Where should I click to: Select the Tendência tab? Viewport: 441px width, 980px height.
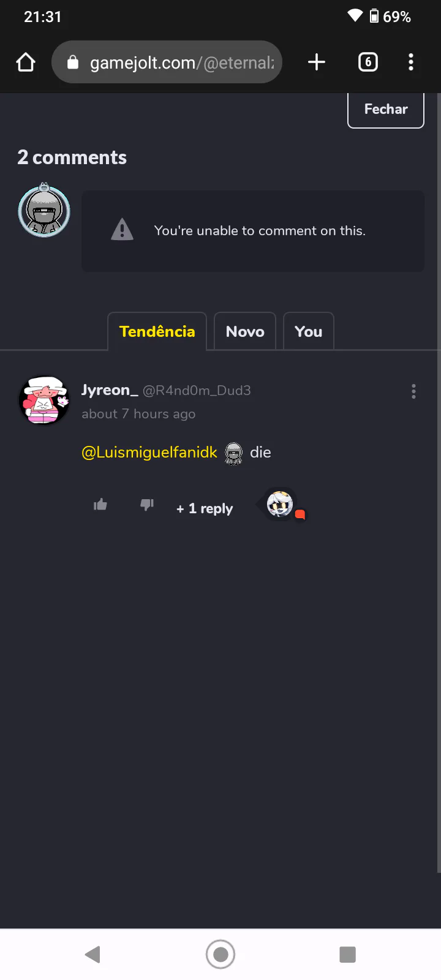[157, 331]
